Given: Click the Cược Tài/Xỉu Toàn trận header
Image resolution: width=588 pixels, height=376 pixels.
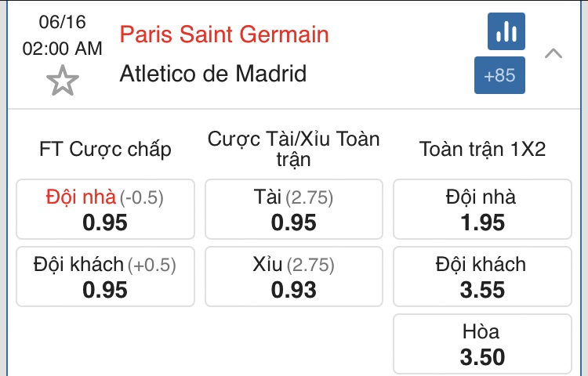Looking at the screenshot, I should pyautogui.click(x=294, y=149).
